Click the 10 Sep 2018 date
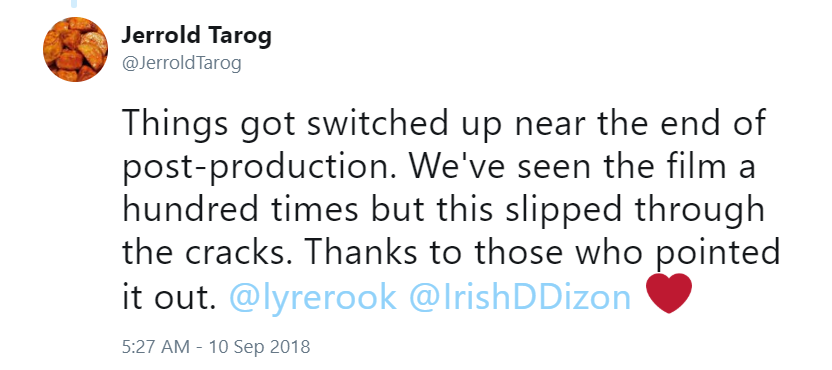Image resolution: width=832 pixels, height=370 pixels. pyautogui.click(x=259, y=347)
